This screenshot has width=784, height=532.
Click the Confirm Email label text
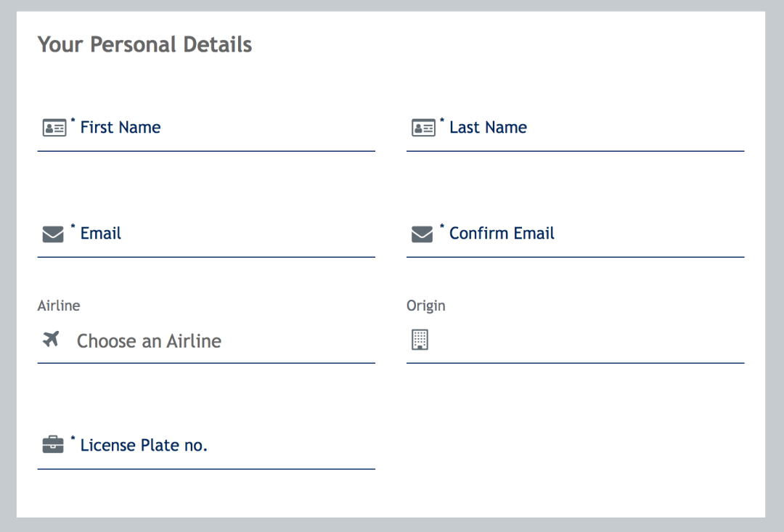pos(502,234)
